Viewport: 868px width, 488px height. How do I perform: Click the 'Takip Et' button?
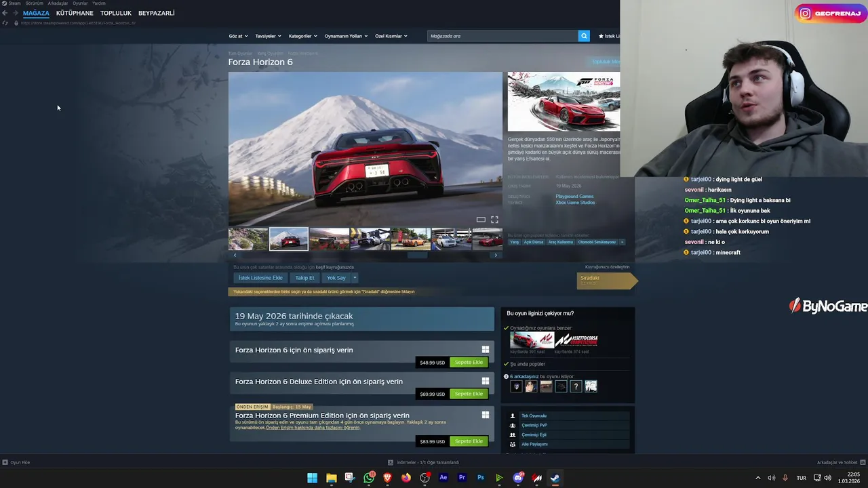304,278
